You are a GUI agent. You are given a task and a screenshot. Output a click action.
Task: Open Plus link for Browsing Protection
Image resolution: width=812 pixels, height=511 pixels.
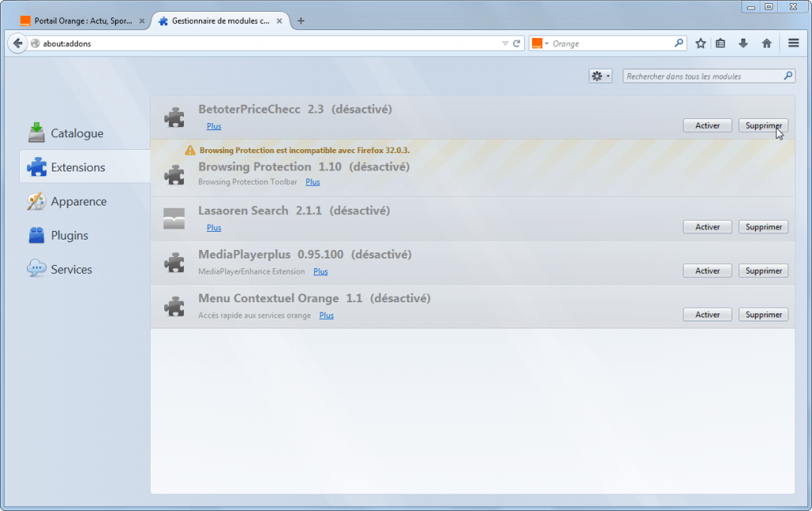(312, 182)
